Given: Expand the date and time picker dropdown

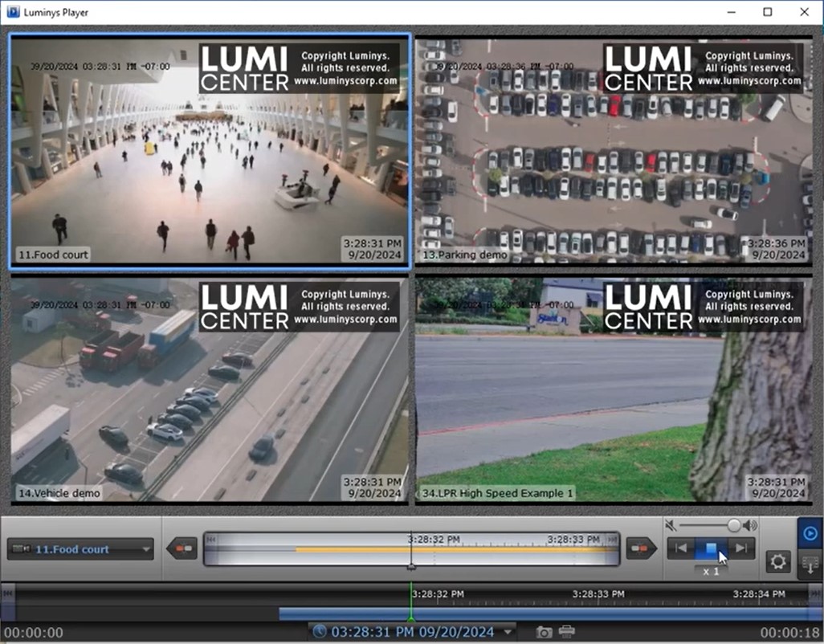Looking at the screenshot, I should pos(508,632).
